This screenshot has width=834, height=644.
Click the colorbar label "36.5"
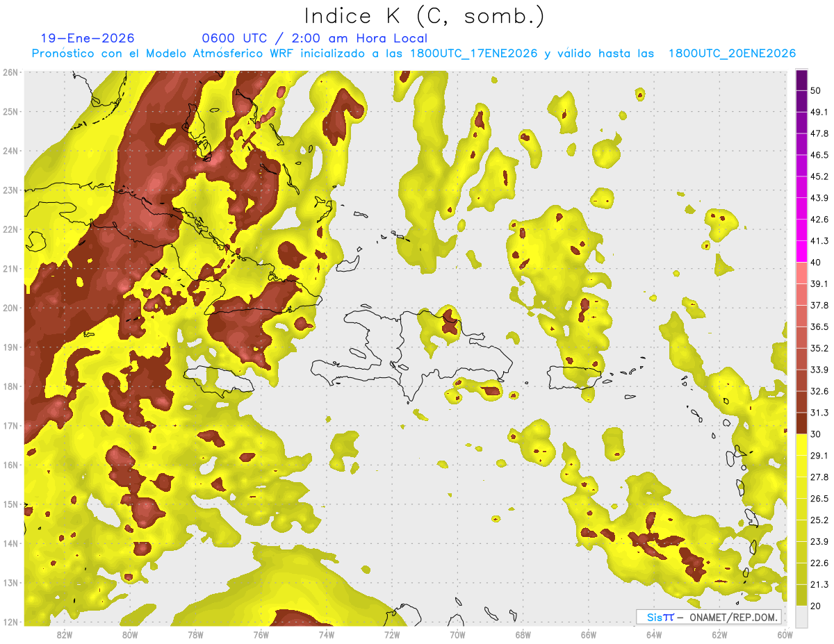[x=819, y=327]
